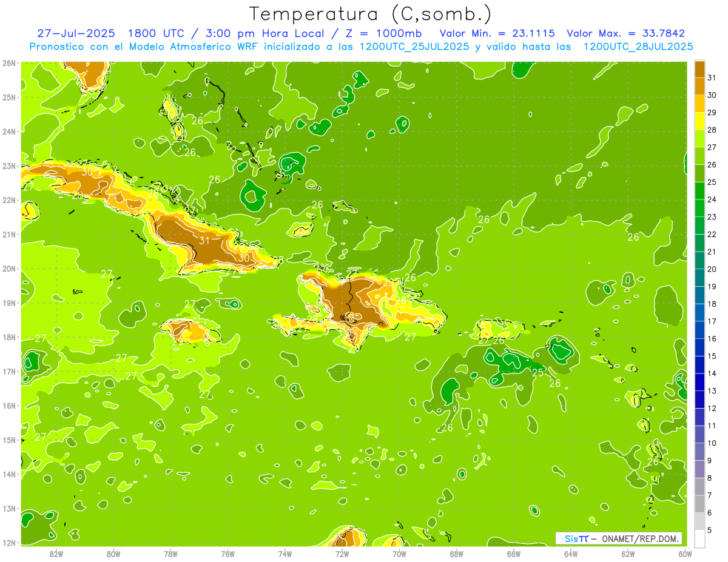Click the '28' value on the color legend

(x=712, y=130)
